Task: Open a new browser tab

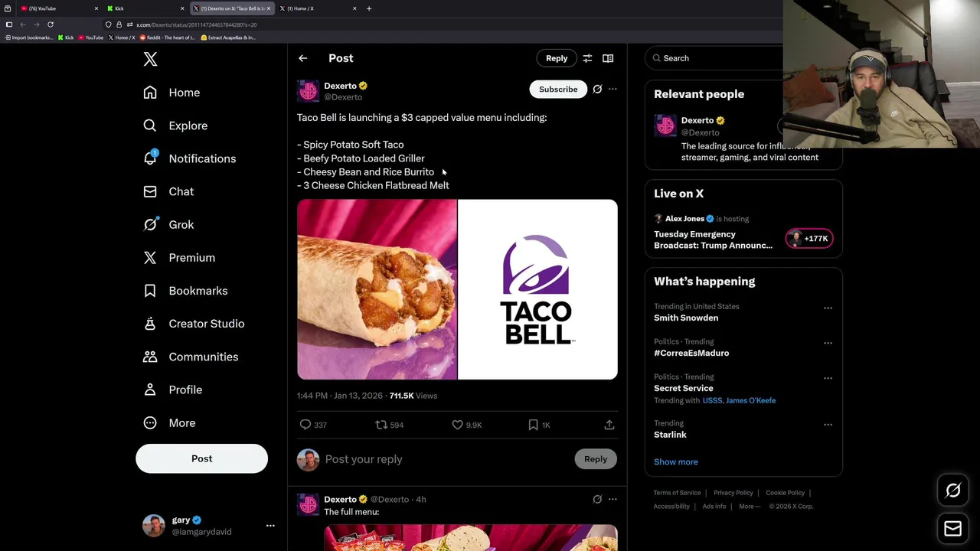Action: [x=368, y=8]
